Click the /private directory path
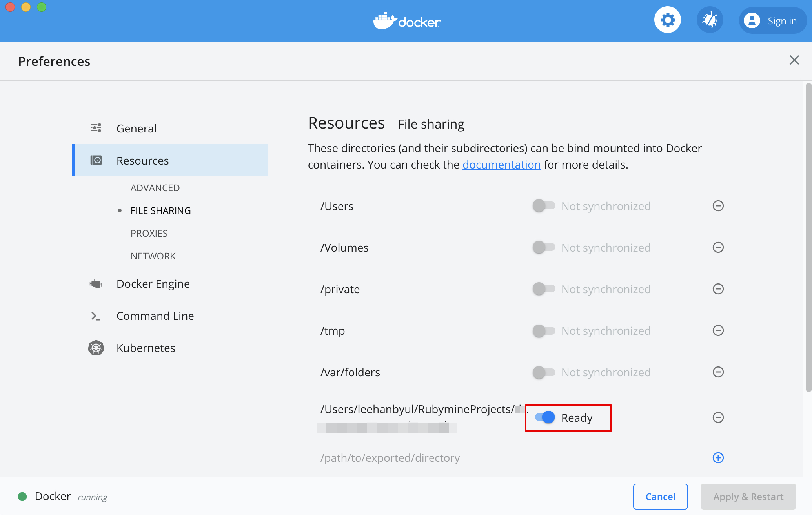Image resolution: width=812 pixels, height=515 pixels. point(340,289)
